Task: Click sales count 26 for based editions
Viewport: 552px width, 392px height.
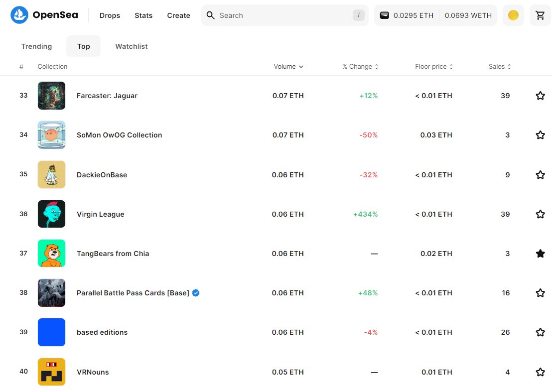Action: 505,332
